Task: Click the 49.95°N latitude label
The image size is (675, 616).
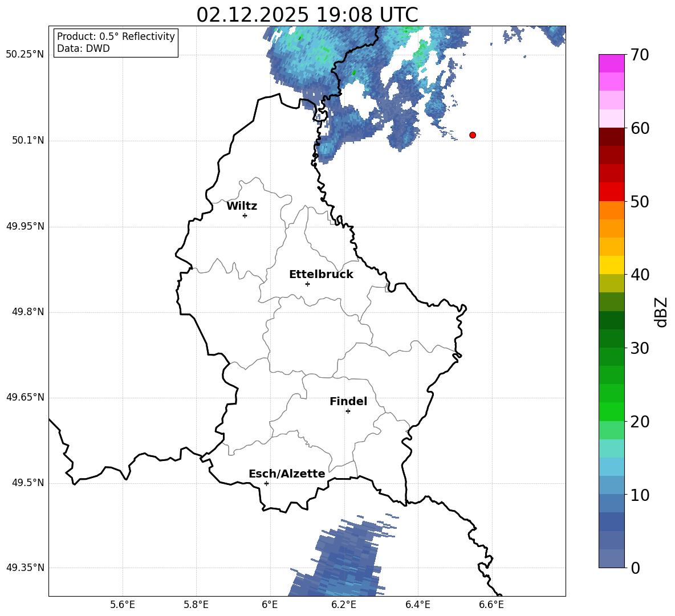Action: pyautogui.click(x=25, y=226)
